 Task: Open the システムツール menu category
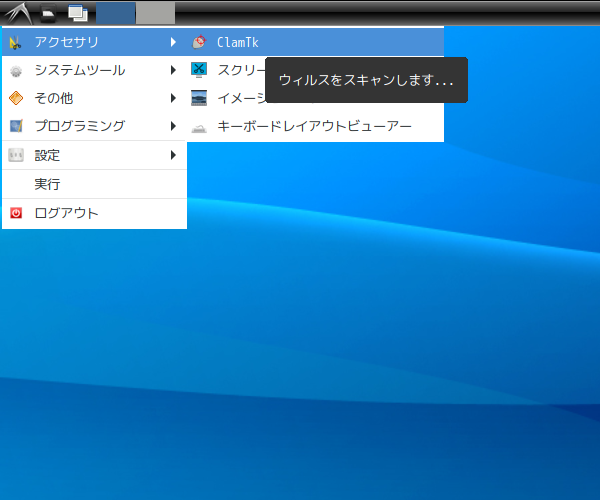pyautogui.click(x=94, y=70)
